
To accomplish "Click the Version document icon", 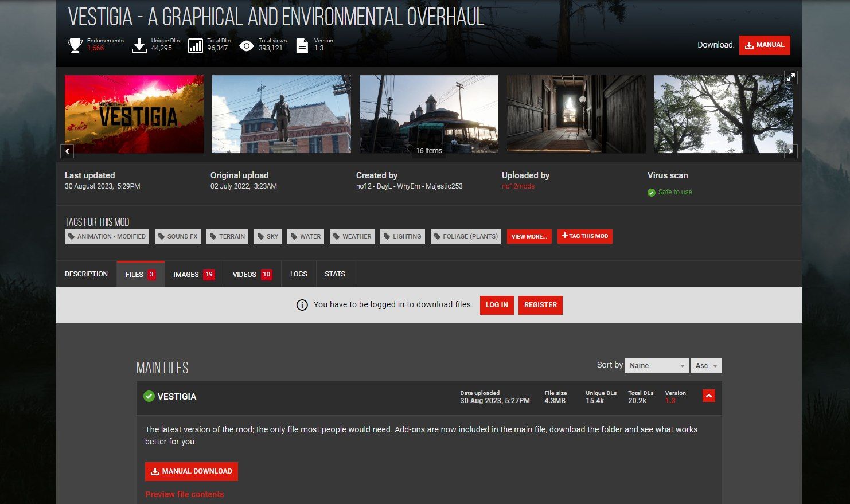I will click(x=302, y=46).
